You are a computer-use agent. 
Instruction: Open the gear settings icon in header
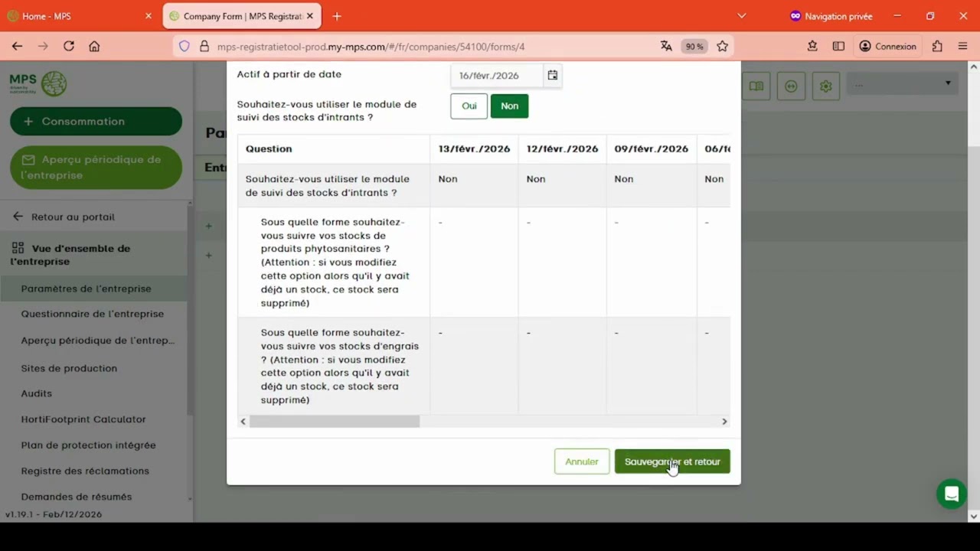click(x=825, y=86)
